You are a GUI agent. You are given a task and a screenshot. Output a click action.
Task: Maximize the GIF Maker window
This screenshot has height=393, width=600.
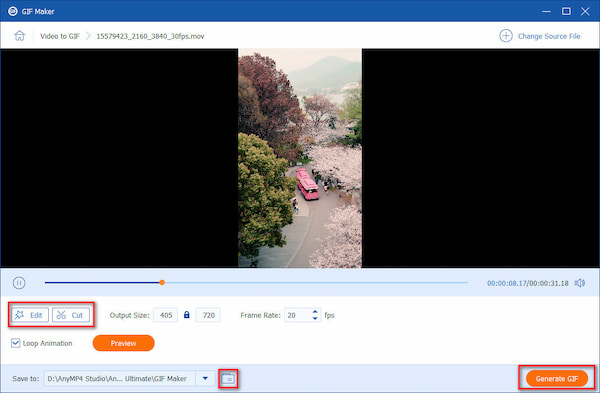click(566, 11)
